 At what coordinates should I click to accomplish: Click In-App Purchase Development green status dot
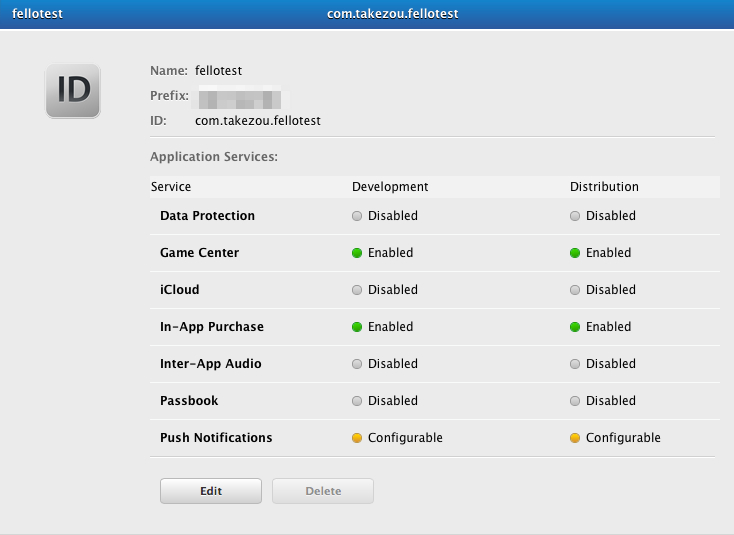tap(357, 327)
